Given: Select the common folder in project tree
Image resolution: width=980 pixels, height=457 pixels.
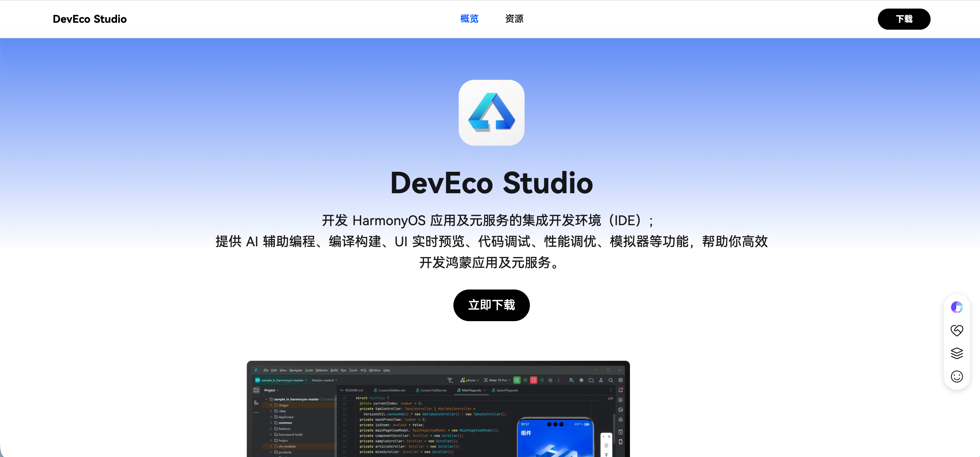Looking at the screenshot, I should tap(283, 423).
